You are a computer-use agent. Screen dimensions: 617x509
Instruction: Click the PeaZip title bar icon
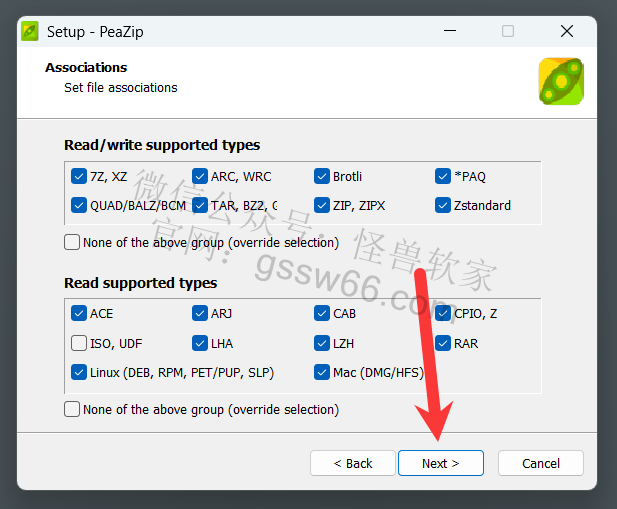tap(30, 31)
